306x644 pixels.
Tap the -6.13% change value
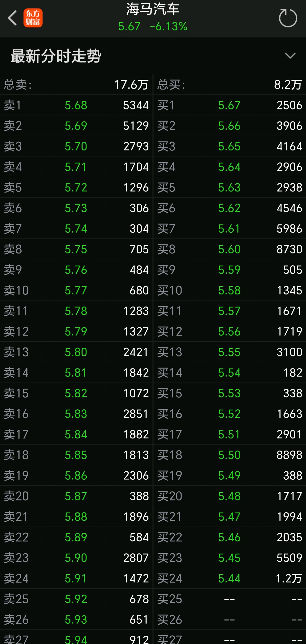coord(169,26)
